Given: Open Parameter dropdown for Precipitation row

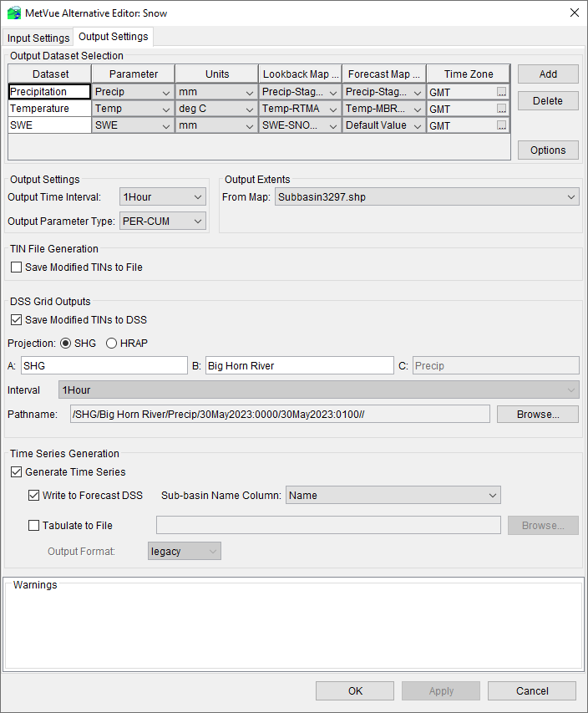Looking at the screenshot, I should [x=133, y=92].
